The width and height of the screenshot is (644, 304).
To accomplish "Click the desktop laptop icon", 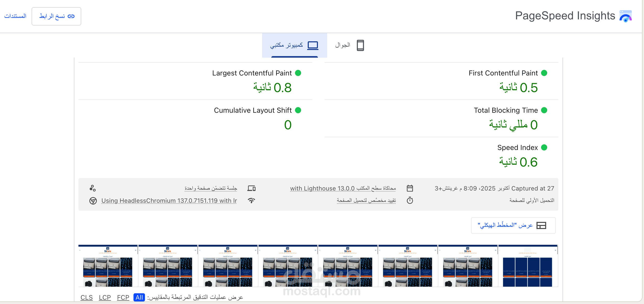I will tap(313, 45).
